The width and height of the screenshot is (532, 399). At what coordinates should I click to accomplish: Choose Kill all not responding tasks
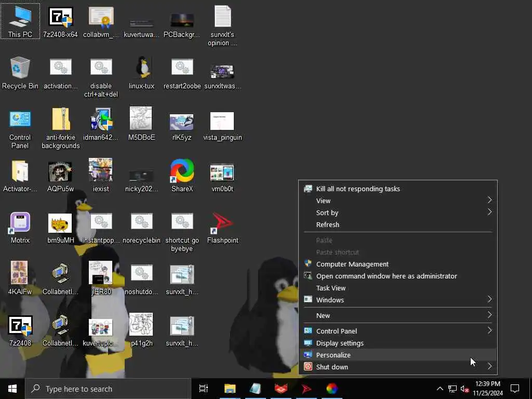click(x=398, y=189)
